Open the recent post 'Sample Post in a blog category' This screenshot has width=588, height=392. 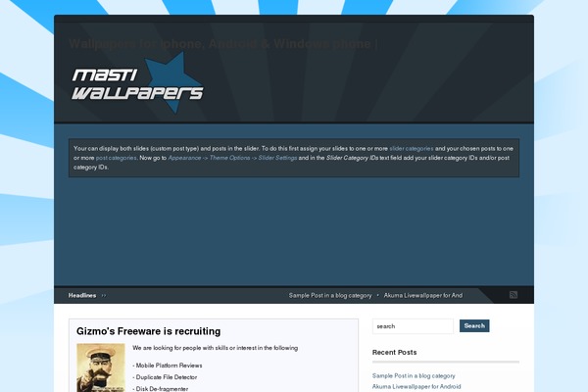(x=414, y=376)
